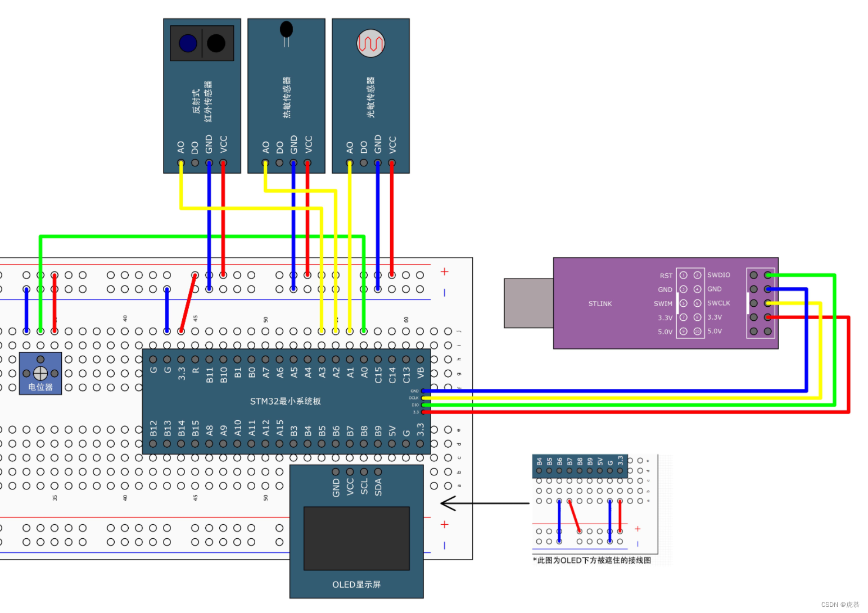
Task: Click the RST pin label on STLINK
Action: (666, 275)
